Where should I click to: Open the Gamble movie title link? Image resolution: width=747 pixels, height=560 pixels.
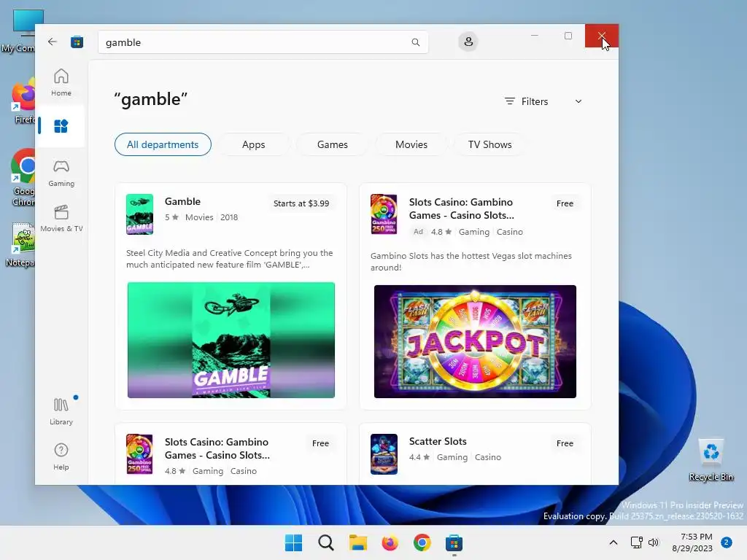(x=182, y=201)
